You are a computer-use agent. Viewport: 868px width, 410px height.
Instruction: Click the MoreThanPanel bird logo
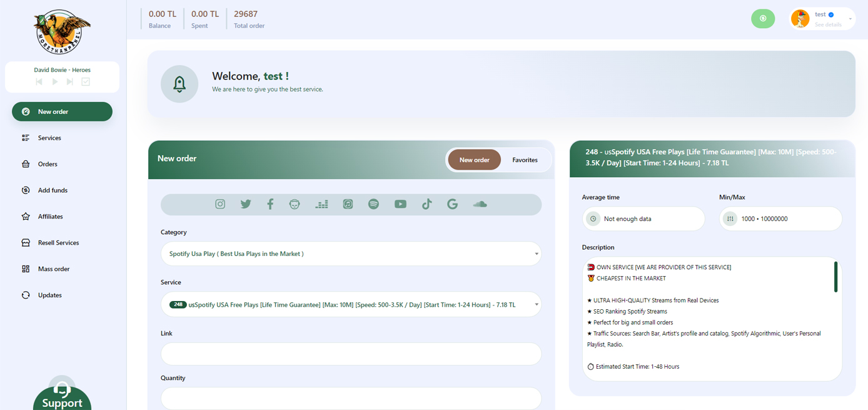point(62,31)
